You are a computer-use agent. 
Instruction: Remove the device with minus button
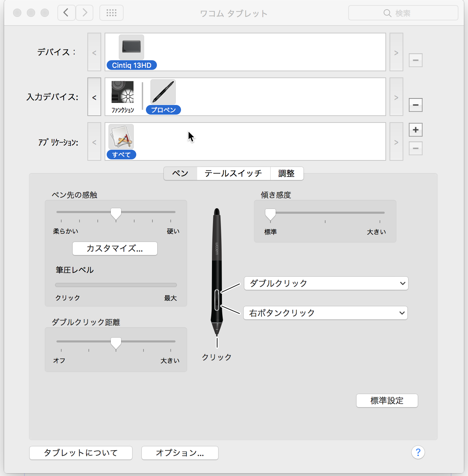[416, 60]
